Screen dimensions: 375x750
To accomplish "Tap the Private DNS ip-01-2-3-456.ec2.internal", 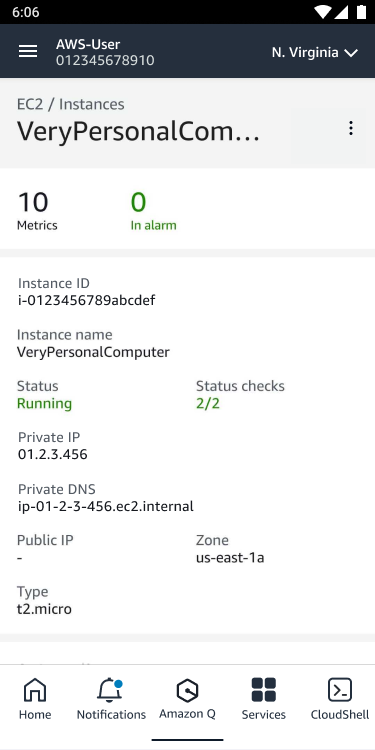I will [106, 506].
